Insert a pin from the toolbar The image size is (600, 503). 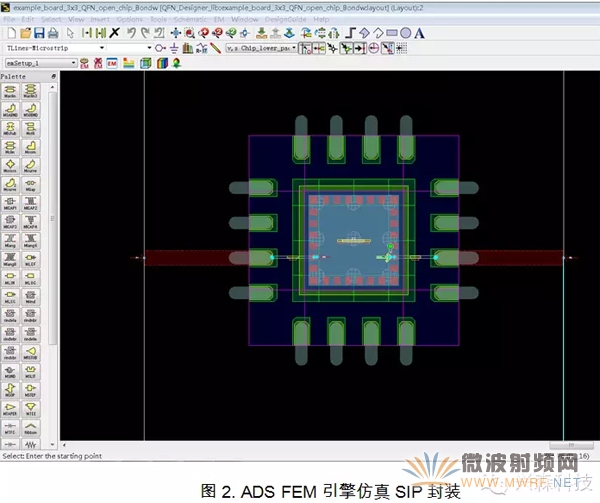point(160,48)
